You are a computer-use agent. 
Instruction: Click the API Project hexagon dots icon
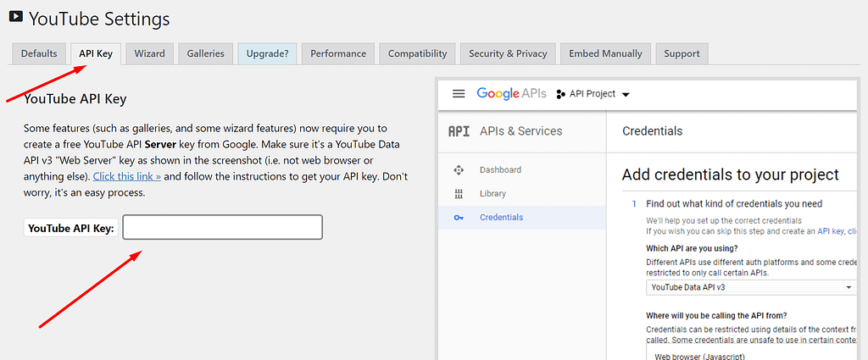click(x=561, y=94)
